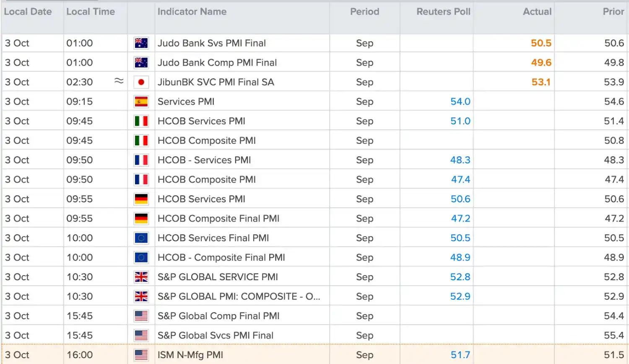This screenshot has height=364, width=629.
Task: Click the Italian flag in the 51.0 poll row
Action: tap(141, 121)
